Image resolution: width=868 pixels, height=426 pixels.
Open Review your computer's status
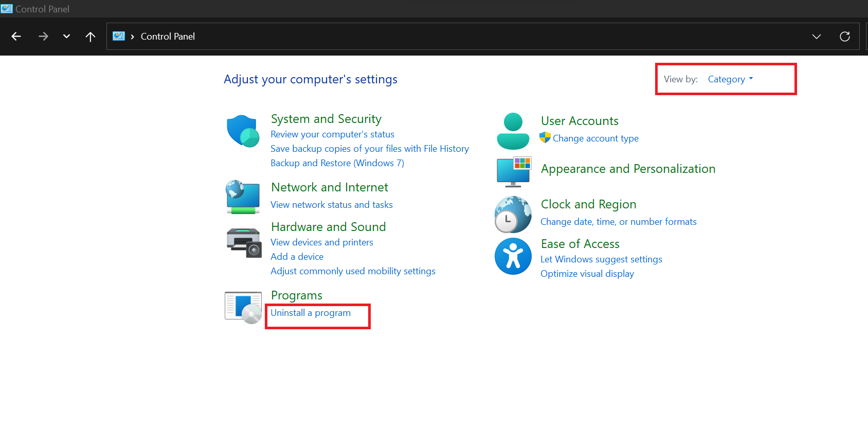click(x=332, y=134)
